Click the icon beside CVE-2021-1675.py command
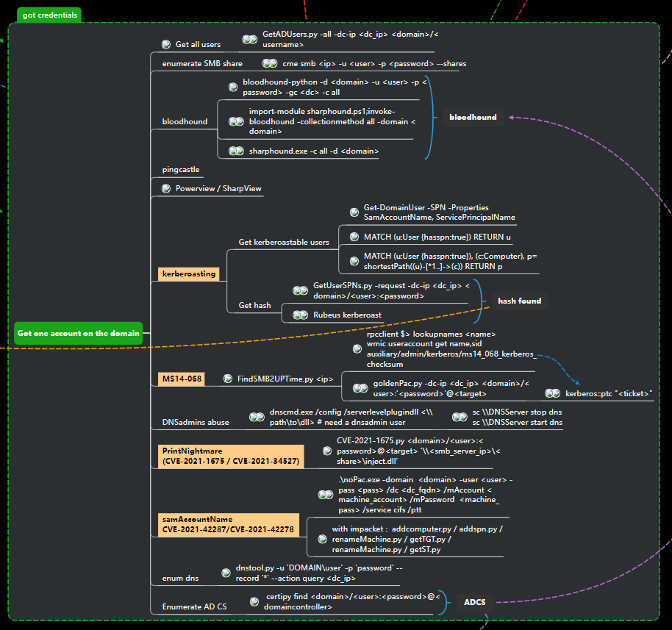Viewport: 672px width, 630px height. tap(327, 451)
